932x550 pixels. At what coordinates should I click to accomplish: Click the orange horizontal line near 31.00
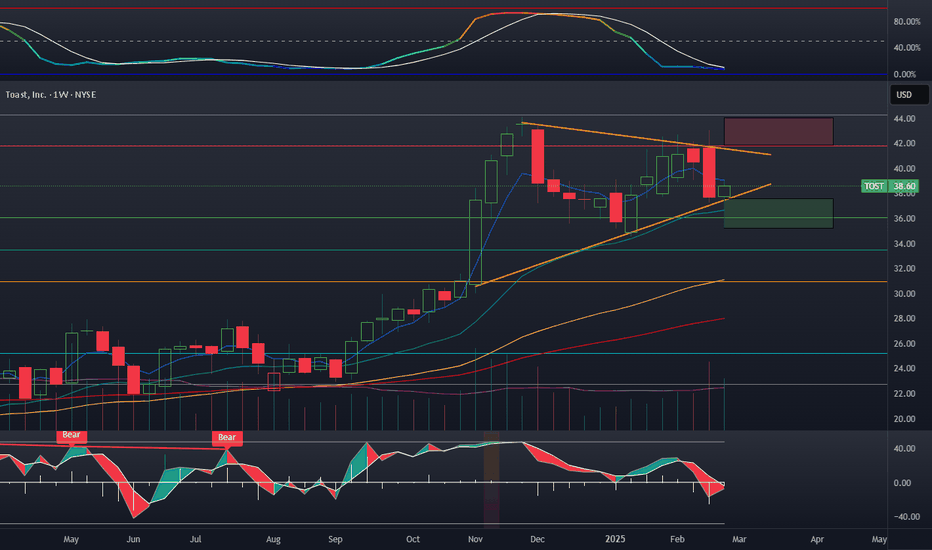(x=443, y=282)
